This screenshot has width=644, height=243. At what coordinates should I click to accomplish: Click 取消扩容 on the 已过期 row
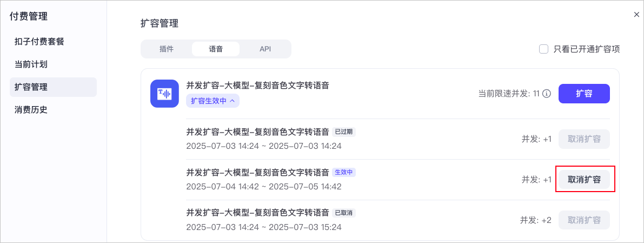click(x=583, y=139)
